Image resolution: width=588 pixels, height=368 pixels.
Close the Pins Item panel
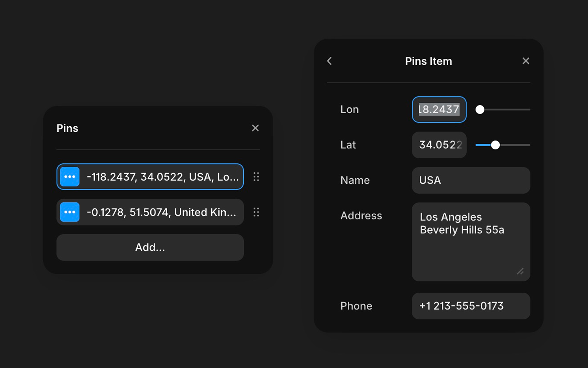(x=526, y=61)
